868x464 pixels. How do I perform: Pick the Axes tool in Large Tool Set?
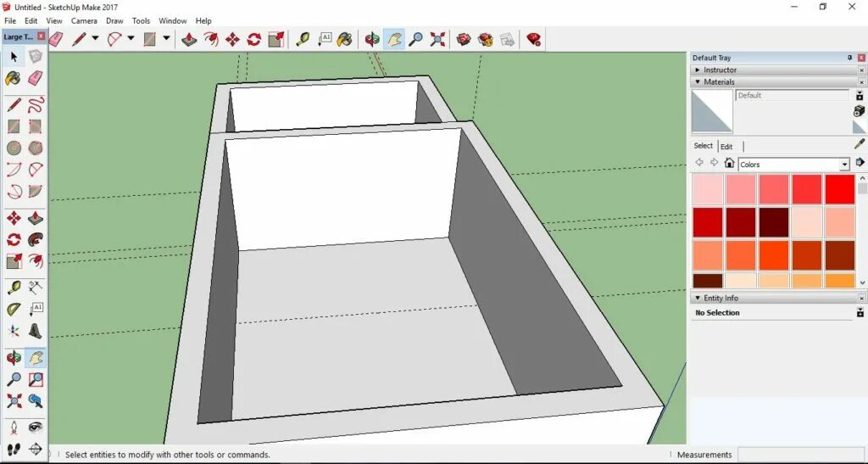[x=14, y=331]
